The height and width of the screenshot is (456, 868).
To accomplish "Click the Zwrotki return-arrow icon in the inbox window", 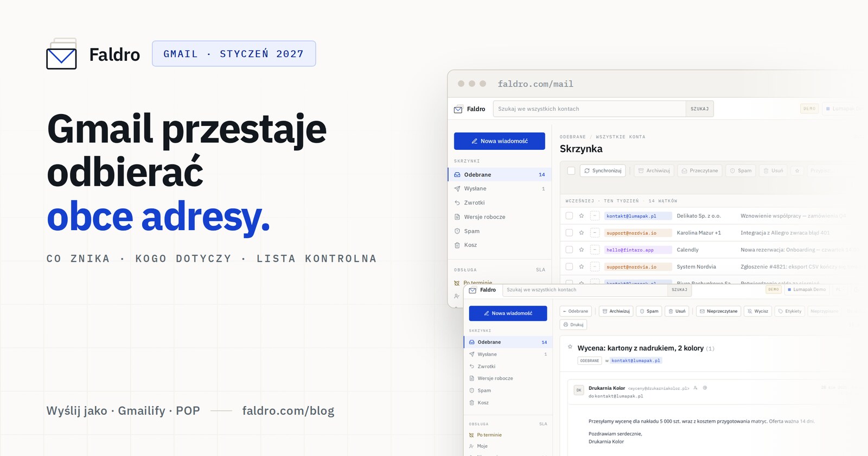I will click(457, 203).
